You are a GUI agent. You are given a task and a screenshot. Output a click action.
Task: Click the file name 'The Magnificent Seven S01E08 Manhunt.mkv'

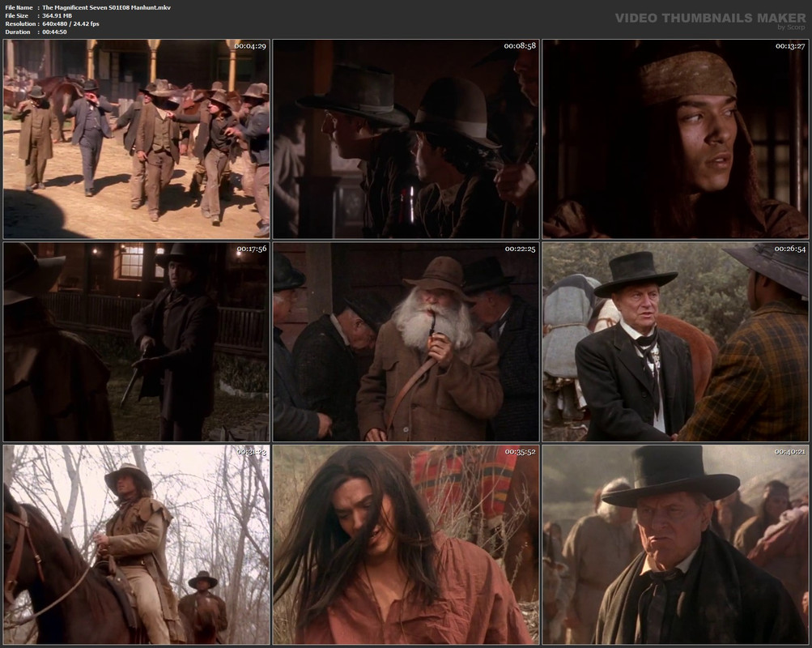pyautogui.click(x=106, y=7)
